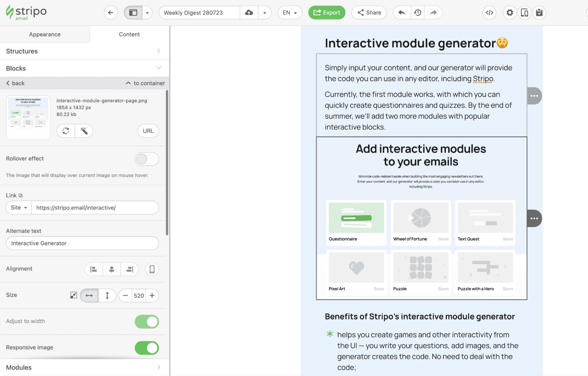588x376 pixels.
Task: Save the template to cloud
Action: (249, 12)
